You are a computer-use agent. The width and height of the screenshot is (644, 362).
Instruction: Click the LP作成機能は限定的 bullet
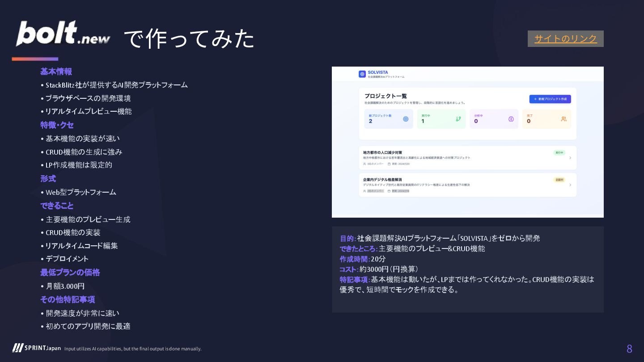(x=79, y=165)
